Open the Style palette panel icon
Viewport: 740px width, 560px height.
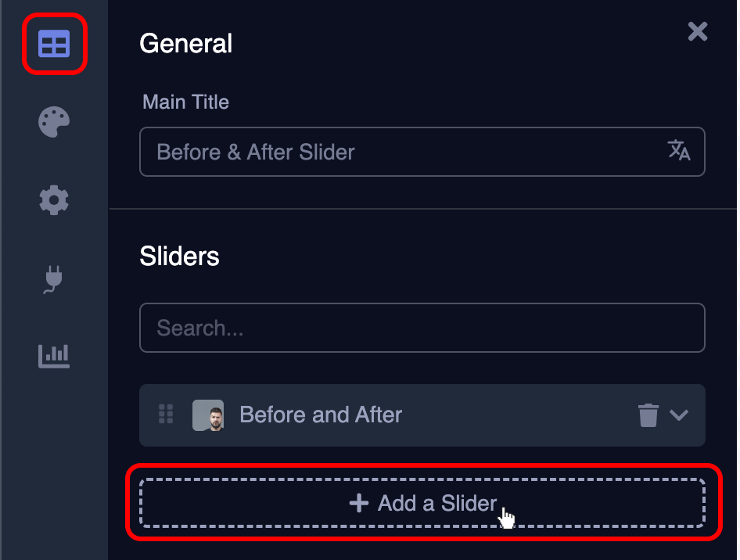pos(53,122)
